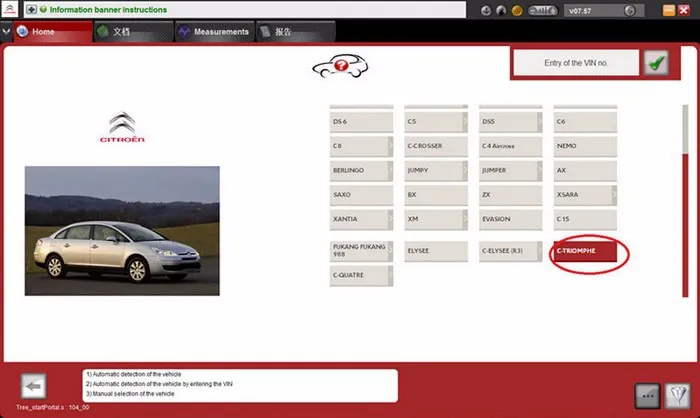Image resolution: width=700 pixels, height=418 pixels.
Task: Select the BERLINGO vehicle
Action: pos(361,171)
